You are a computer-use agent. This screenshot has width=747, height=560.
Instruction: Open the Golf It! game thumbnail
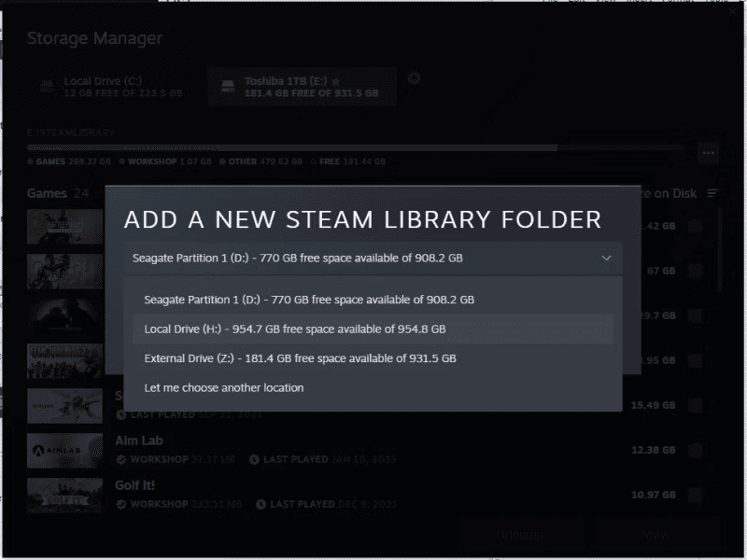click(64, 496)
